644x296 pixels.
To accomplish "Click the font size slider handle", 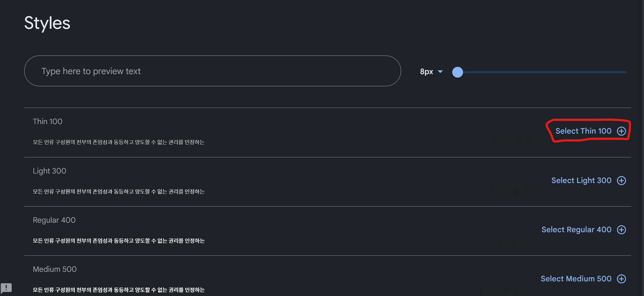I will (x=457, y=72).
